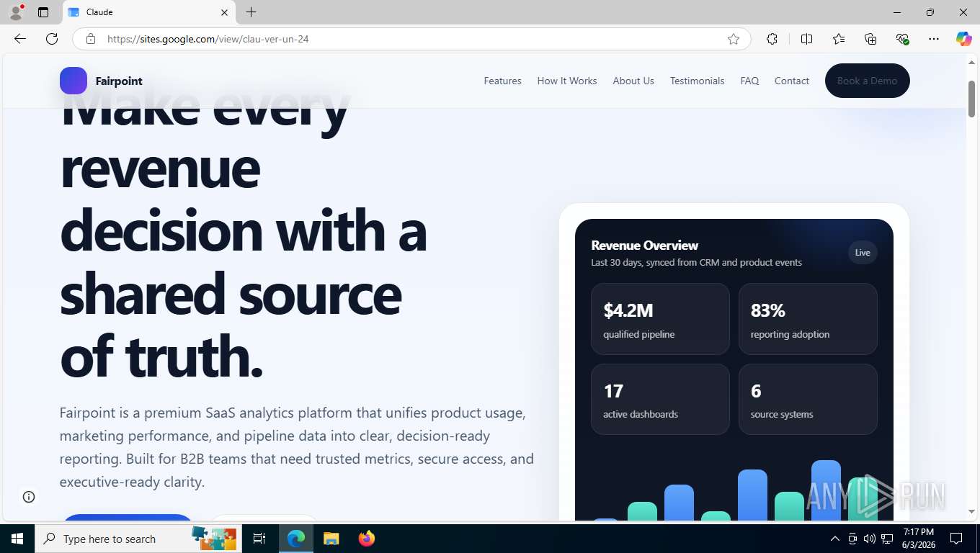Click the Fairpoint logo icon
Screen dimensions: 980x553
[x=73, y=81]
